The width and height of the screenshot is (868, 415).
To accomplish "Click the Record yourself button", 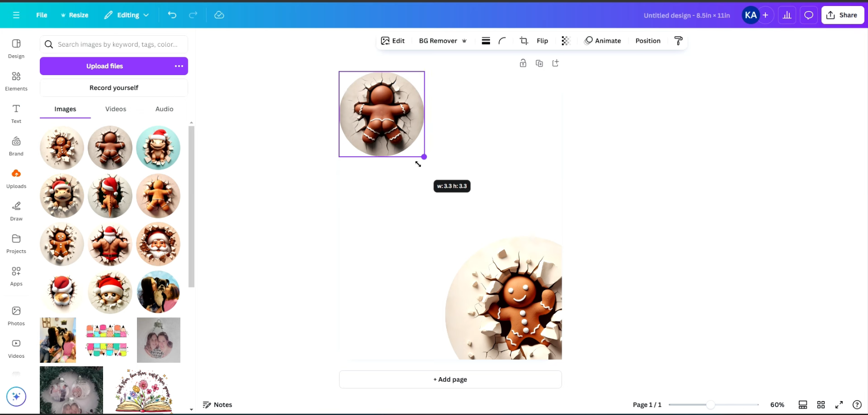I will coord(114,88).
